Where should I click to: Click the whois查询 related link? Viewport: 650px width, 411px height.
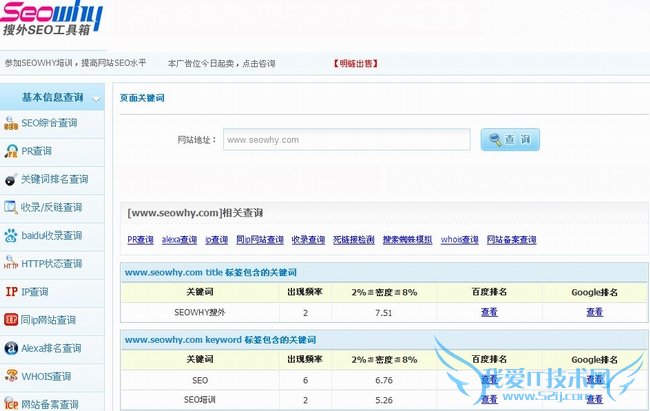coord(459,240)
